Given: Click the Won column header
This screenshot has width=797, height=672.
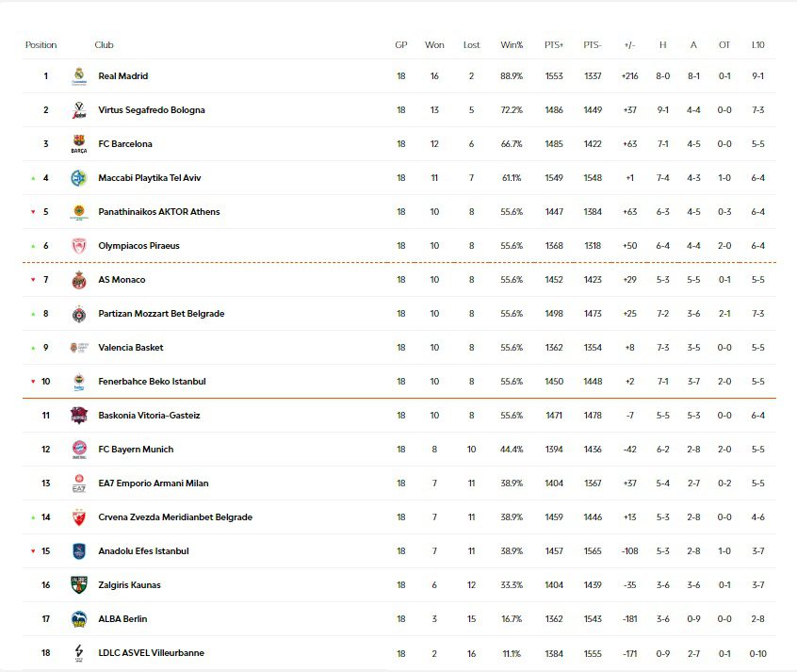Looking at the screenshot, I should [x=434, y=45].
